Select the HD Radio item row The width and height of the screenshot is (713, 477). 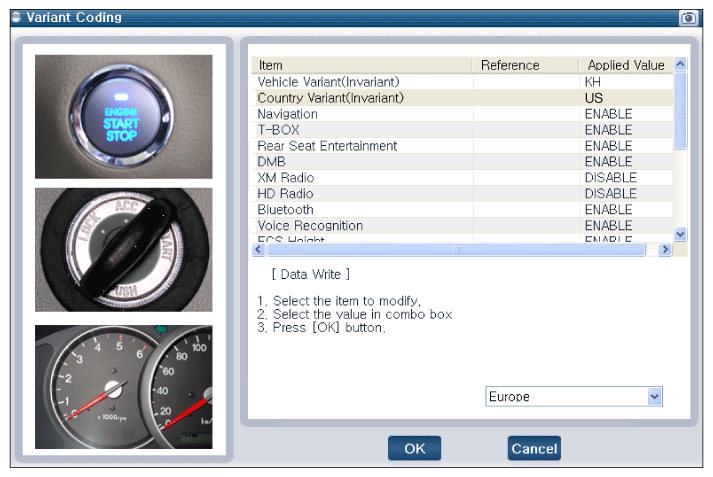[x=462, y=193]
